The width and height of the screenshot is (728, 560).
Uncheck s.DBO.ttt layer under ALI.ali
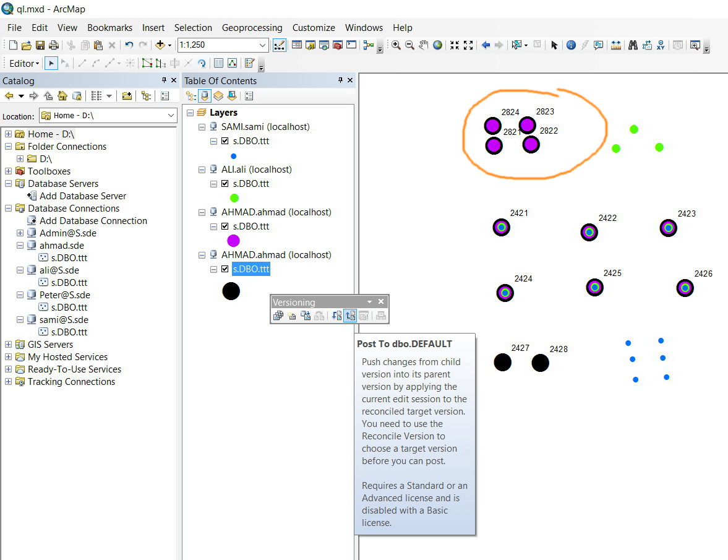[225, 183]
